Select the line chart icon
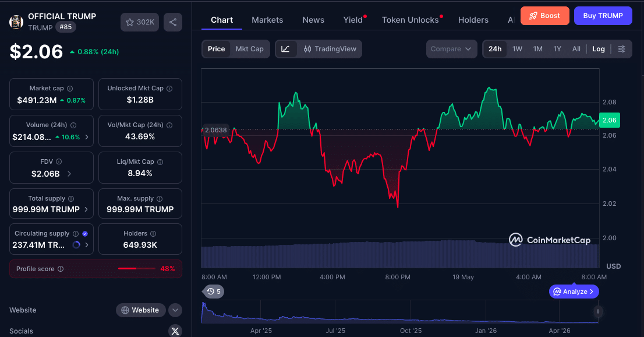 click(286, 49)
